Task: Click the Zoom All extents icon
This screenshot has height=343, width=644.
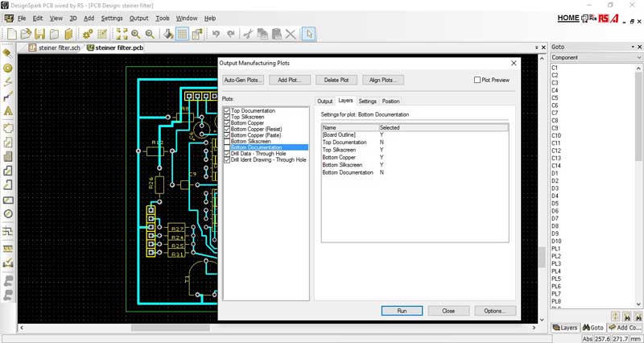Action: pyautogui.click(x=122, y=34)
